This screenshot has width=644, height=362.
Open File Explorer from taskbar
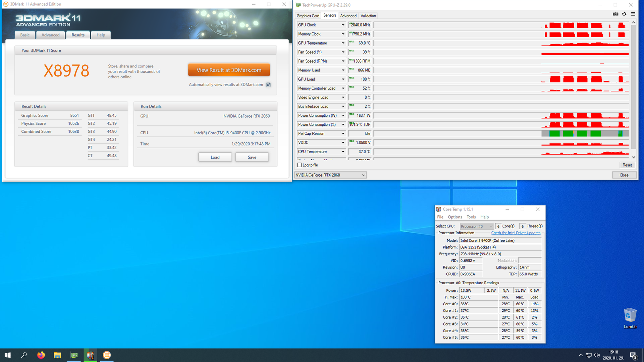coord(57,355)
